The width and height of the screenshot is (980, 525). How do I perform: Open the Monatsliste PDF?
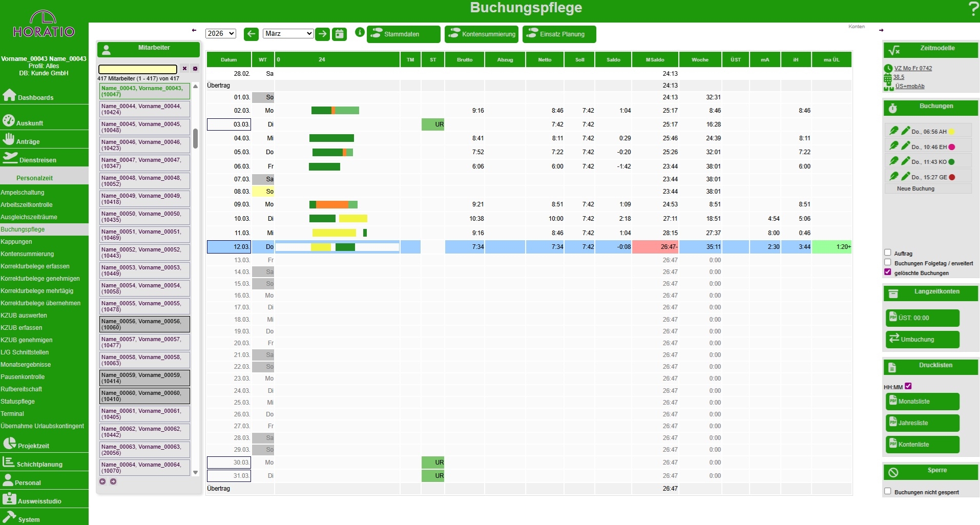coord(922,402)
